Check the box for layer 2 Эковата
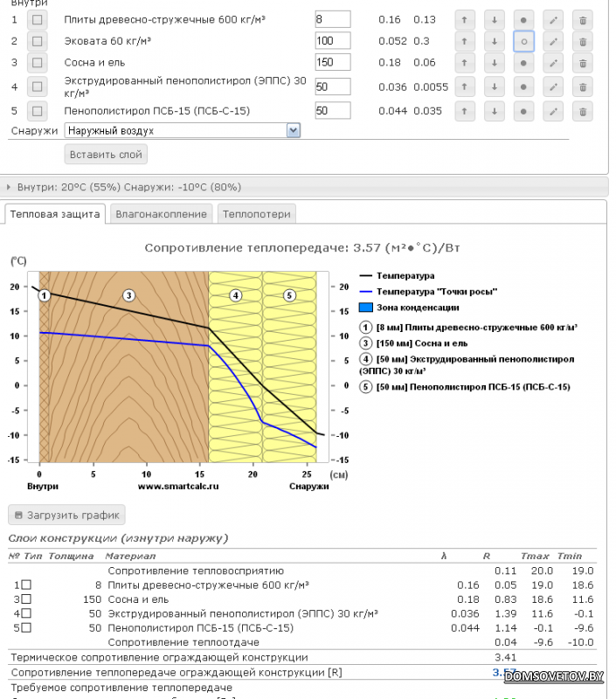This screenshot has height=699, width=616. point(37,41)
